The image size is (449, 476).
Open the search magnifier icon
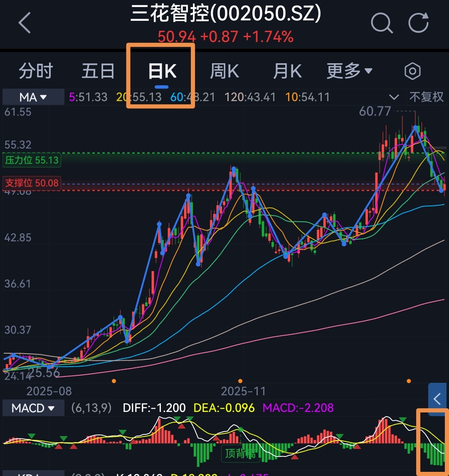pyautogui.click(x=382, y=23)
